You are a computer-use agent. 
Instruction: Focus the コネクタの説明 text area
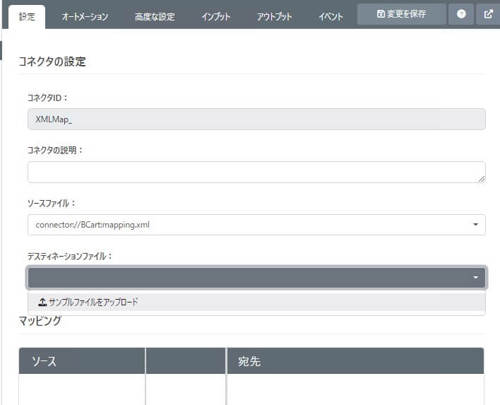coord(256,172)
